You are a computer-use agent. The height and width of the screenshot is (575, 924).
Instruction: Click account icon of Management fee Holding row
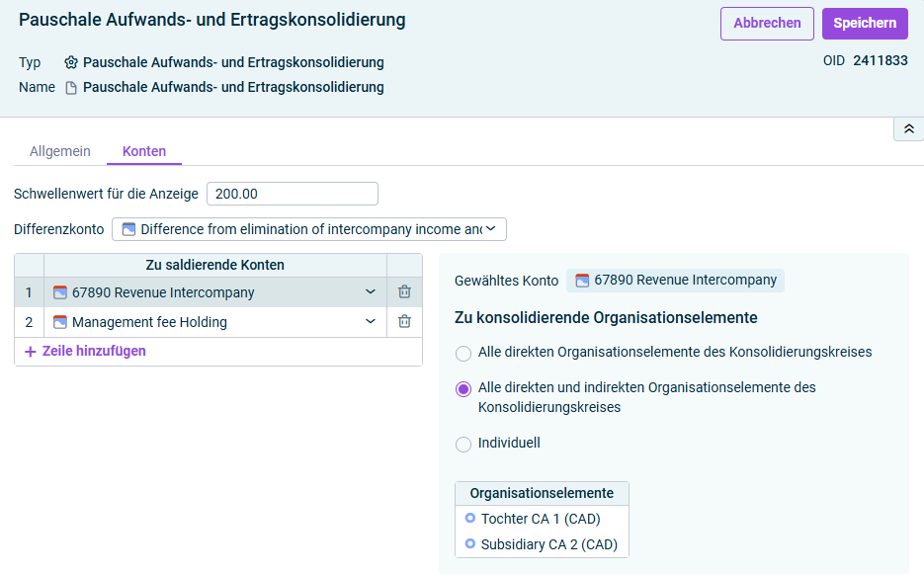60,322
